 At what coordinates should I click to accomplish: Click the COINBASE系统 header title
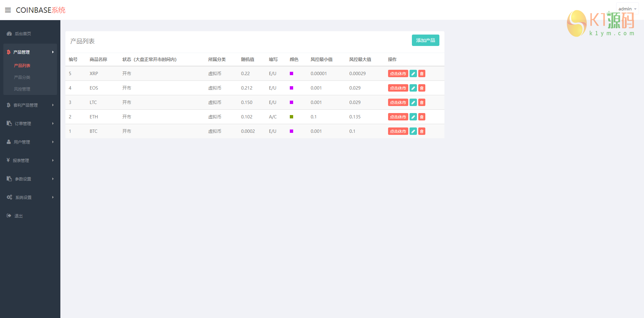pos(41,10)
